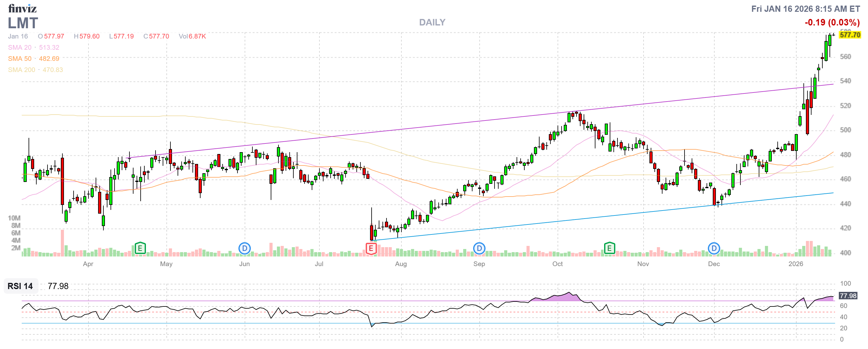Click the yellow 577.70 current price tag
868x349 pixels.
850,35
